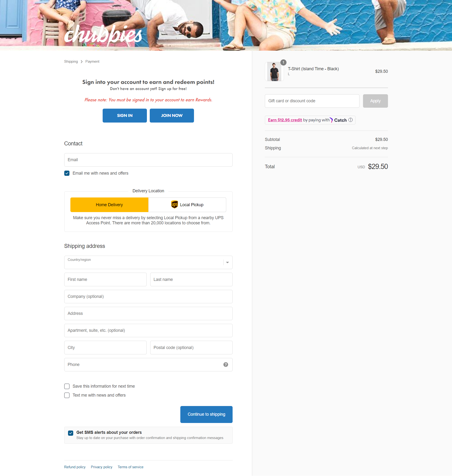The height and width of the screenshot is (476, 452).
Task: Click Continue to shipping button
Action: click(x=206, y=414)
